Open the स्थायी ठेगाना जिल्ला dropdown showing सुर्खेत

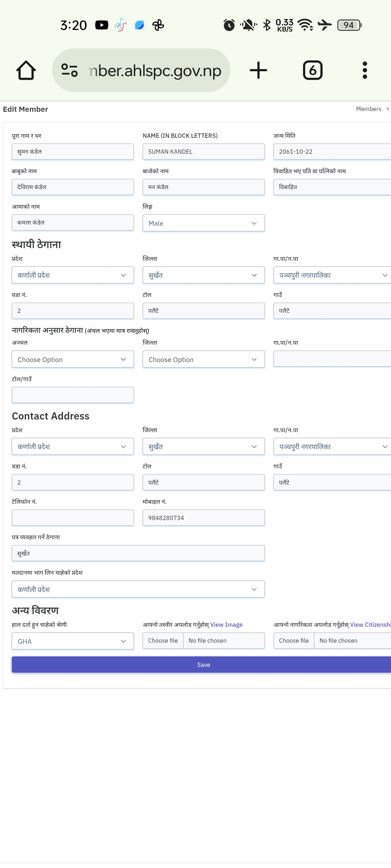coord(203,275)
